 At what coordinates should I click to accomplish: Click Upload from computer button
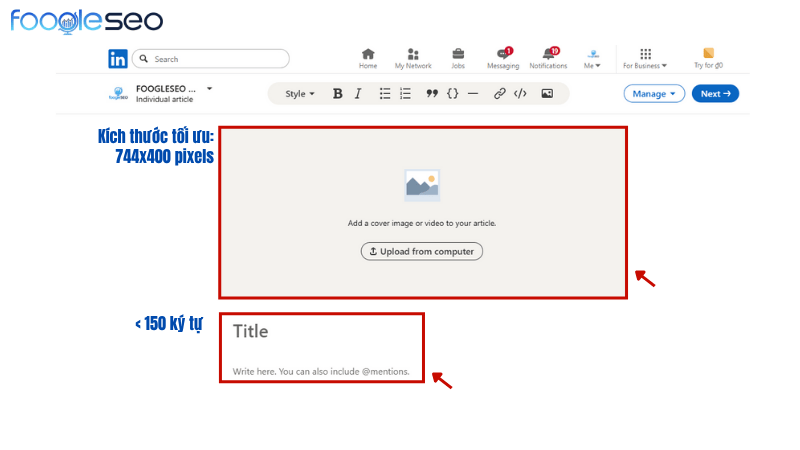422,251
